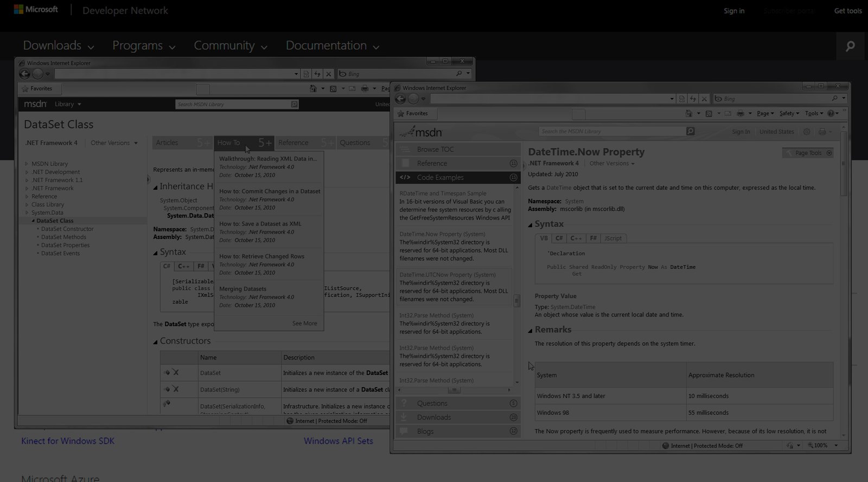Click horizontal scrollbar thumb in Code Examples list

(x=454, y=390)
